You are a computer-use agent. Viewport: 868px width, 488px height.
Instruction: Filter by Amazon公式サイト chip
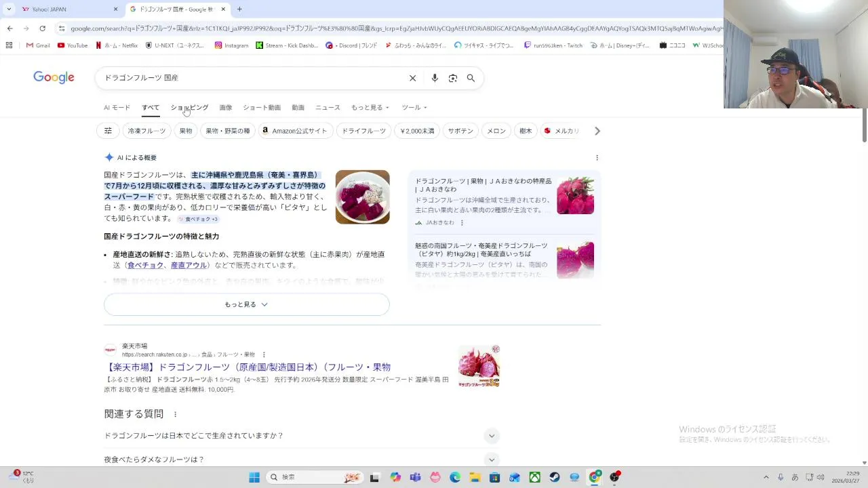(x=296, y=131)
